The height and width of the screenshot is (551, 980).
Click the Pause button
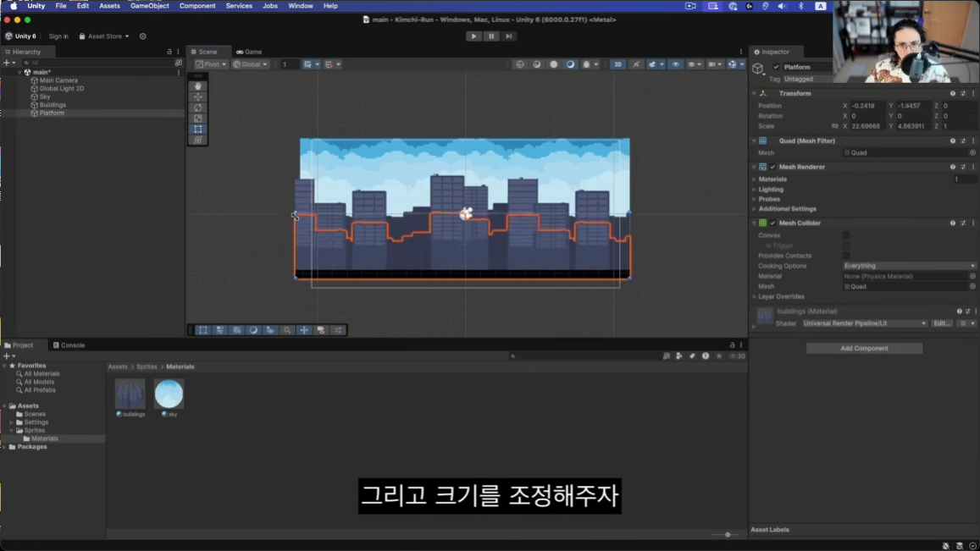491,36
